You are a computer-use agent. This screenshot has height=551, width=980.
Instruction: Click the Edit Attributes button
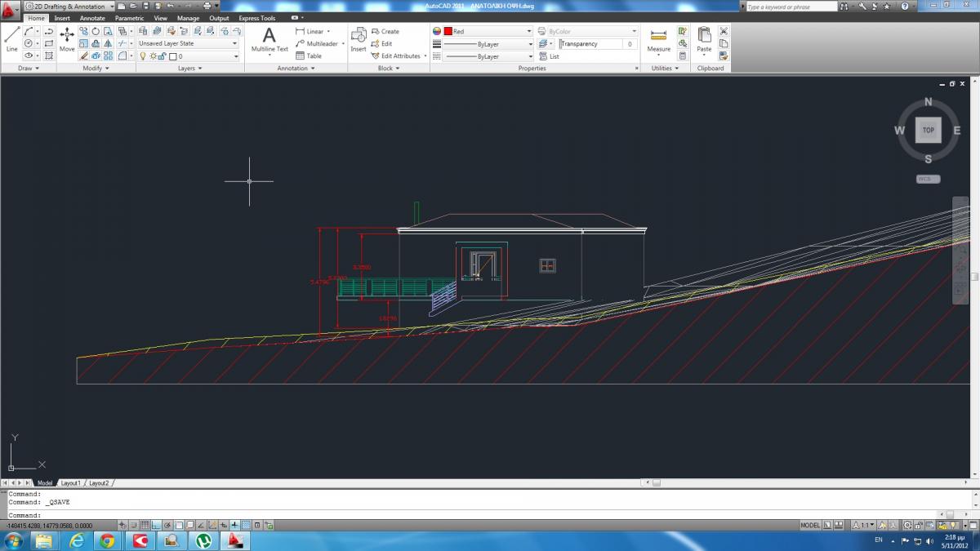coord(399,56)
